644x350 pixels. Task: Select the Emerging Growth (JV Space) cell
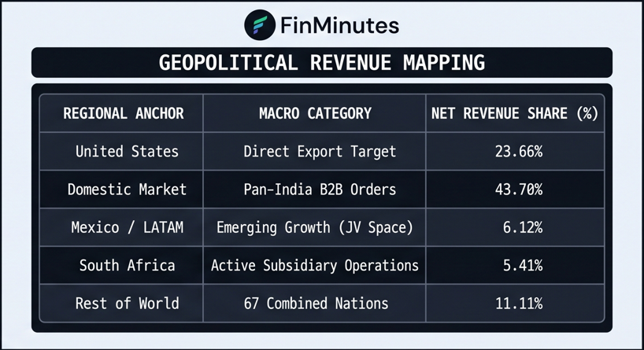pyautogui.click(x=315, y=228)
